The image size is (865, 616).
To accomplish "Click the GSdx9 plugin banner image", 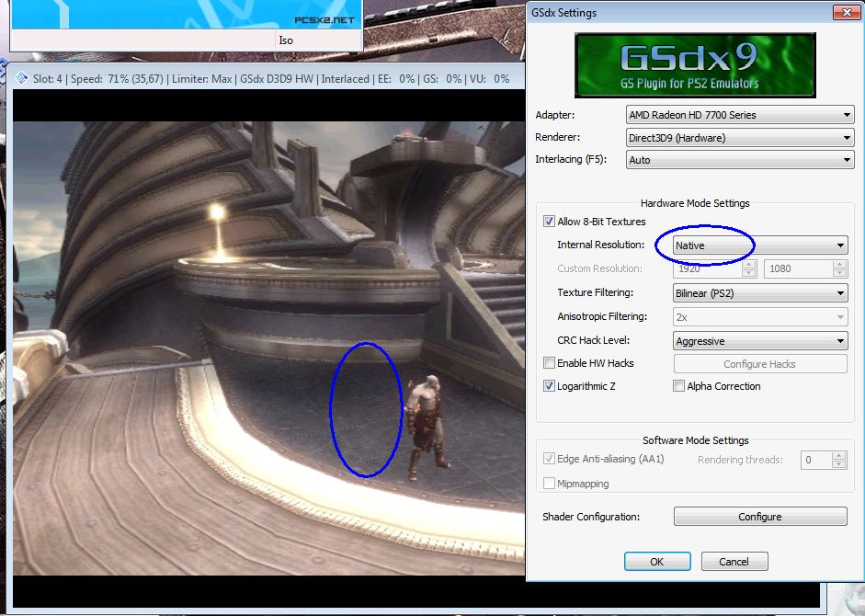I will click(x=695, y=65).
